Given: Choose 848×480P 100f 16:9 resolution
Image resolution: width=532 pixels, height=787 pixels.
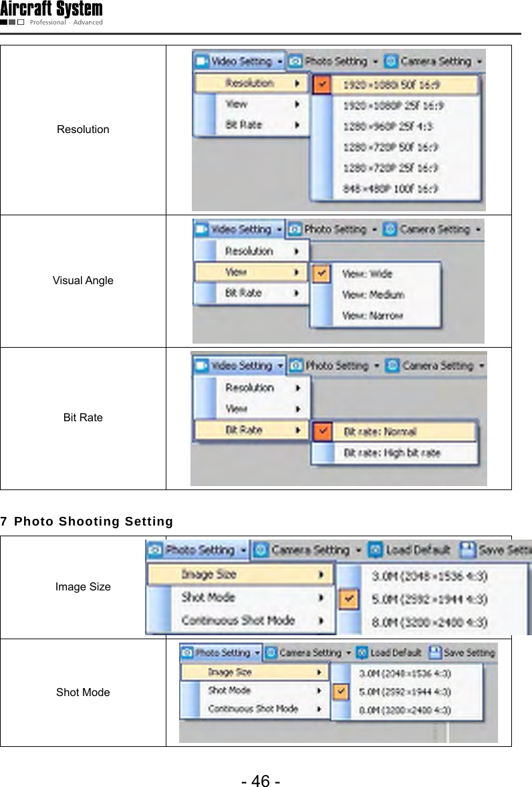Looking at the screenshot, I should coord(395,189).
